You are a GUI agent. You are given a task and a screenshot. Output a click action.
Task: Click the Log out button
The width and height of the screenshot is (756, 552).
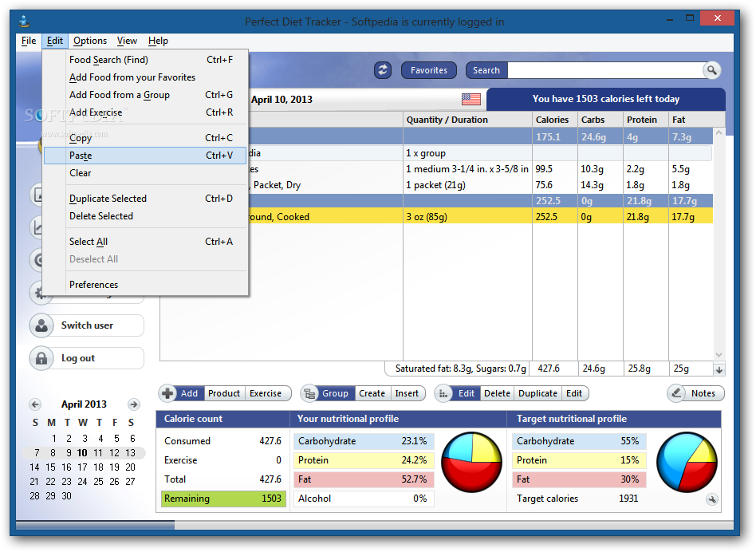click(87, 358)
